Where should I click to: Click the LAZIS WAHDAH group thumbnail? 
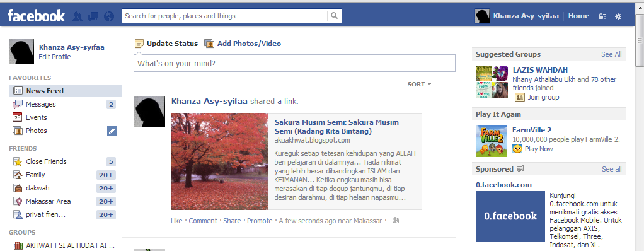492,81
